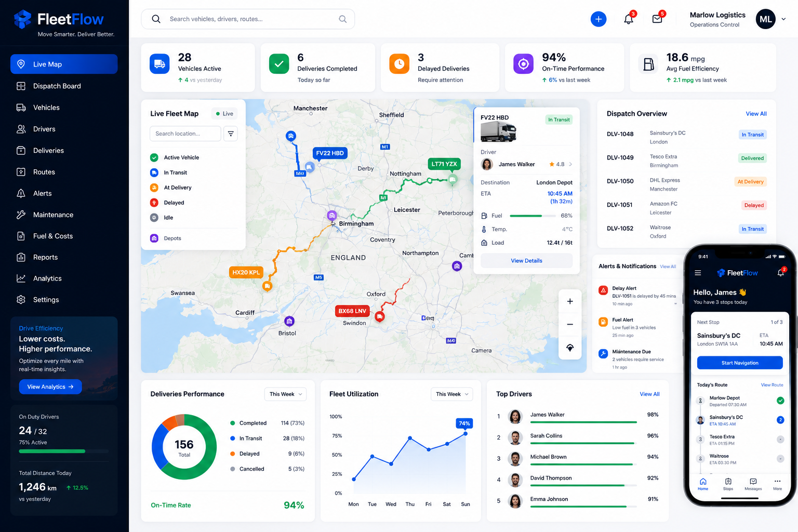Tap the phone notification bell icon
Viewport: 798px width, 532px height.
click(x=780, y=273)
